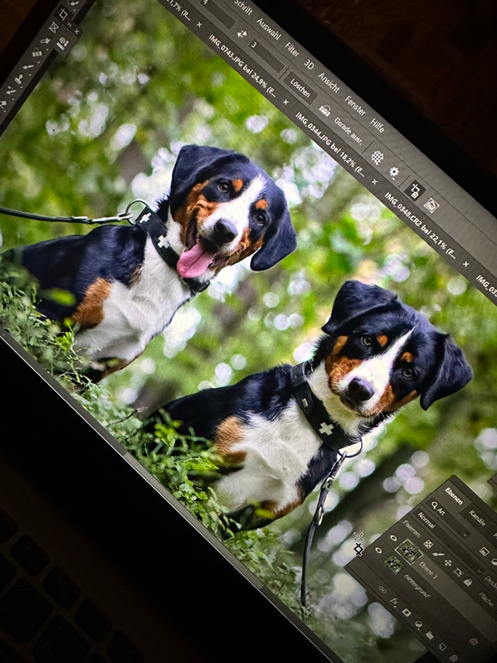Lock transparent pixels in Fixieren row
Viewport: 497px width, 663px height.
click(x=428, y=545)
